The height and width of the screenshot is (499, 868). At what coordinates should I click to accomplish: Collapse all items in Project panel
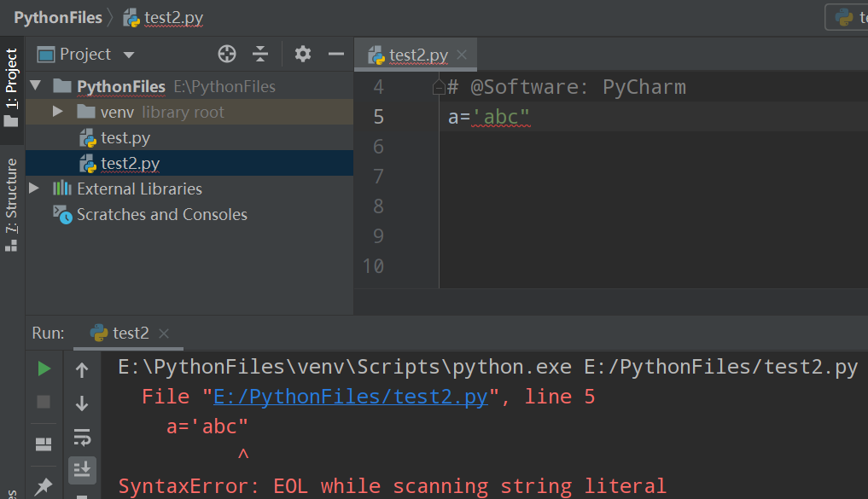(260, 55)
